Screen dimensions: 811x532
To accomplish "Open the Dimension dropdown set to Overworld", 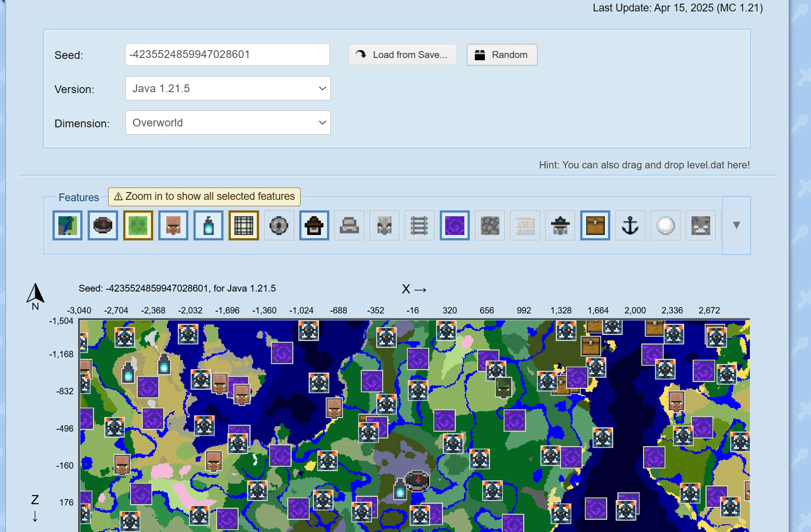I will click(228, 123).
